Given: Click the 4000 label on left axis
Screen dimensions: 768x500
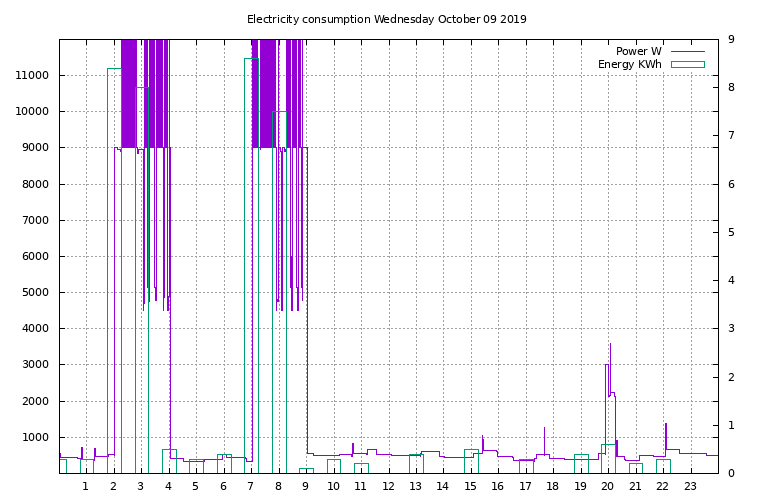Looking at the screenshot, I should click(x=35, y=329).
